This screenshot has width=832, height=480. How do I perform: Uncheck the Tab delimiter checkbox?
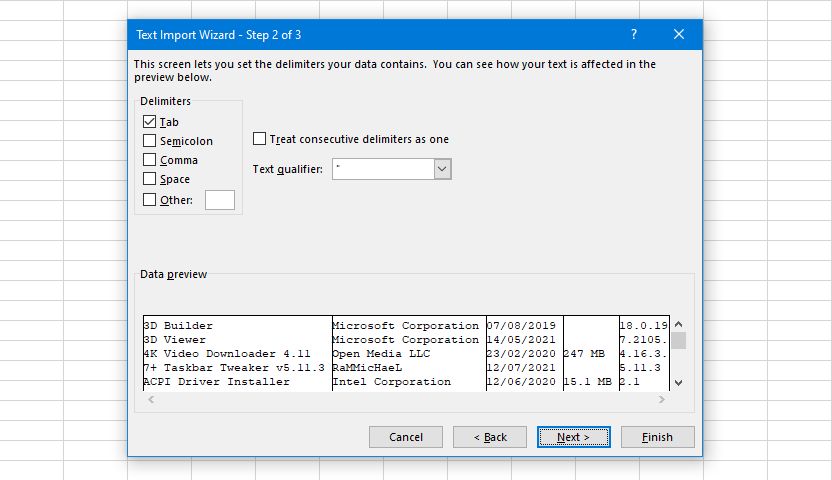pyautogui.click(x=150, y=121)
